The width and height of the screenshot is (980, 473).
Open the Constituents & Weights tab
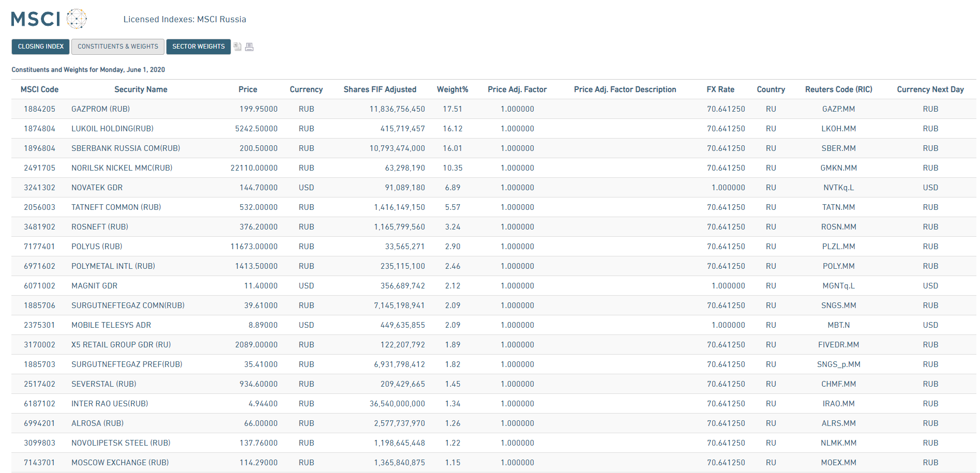point(118,47)
